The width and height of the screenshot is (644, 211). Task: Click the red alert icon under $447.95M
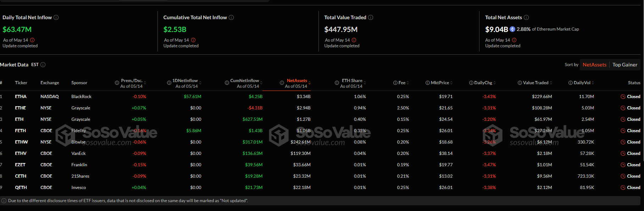(354, 40)
